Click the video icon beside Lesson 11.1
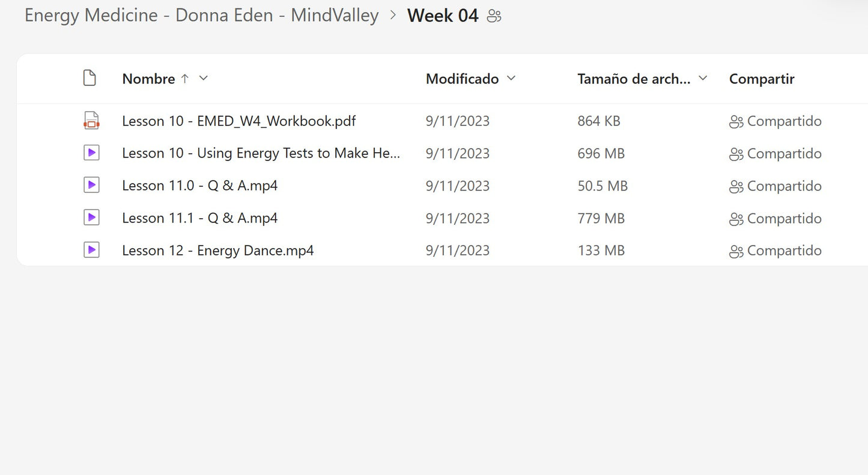Screen dimensions: 868x475 pyautogui.click(x=91, y=218)
